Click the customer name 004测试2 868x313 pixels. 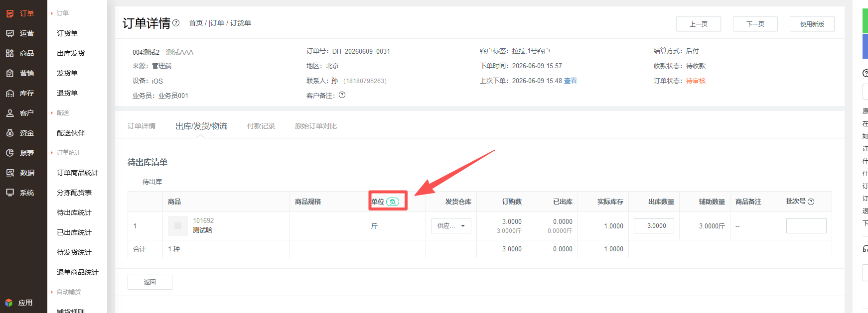pyautogui.click(x=146, y=52)
